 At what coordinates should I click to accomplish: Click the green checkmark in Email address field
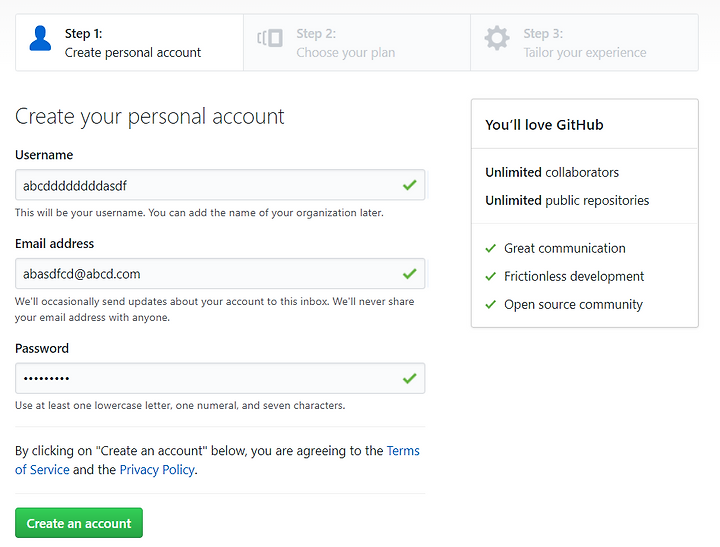tap(410, 274)
